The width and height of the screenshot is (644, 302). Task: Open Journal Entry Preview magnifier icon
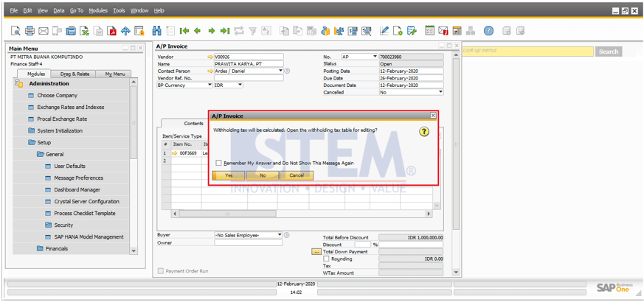367,30
